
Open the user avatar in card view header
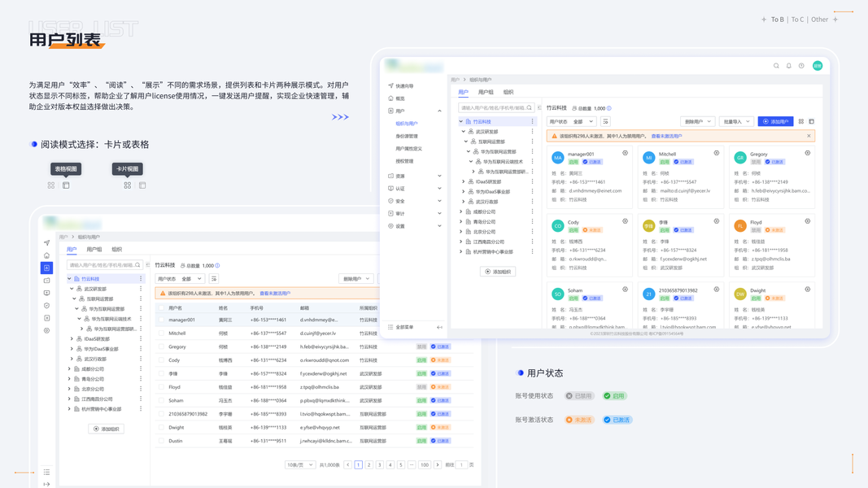coord(818,66)
